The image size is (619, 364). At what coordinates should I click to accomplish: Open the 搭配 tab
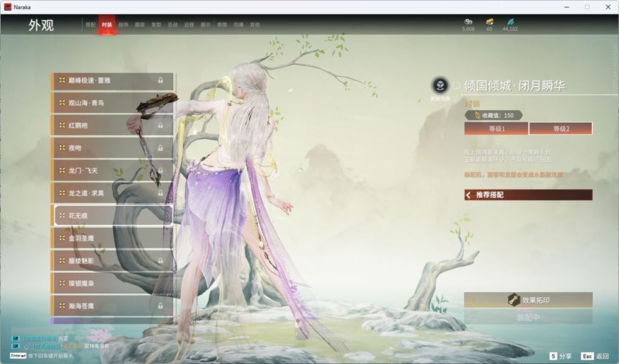(90, 25)
